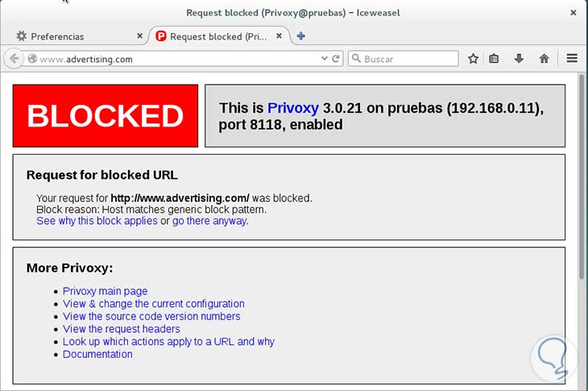Open the downloads arrow icon
Viewport: 588px width, 391px height.
[519, 59]
